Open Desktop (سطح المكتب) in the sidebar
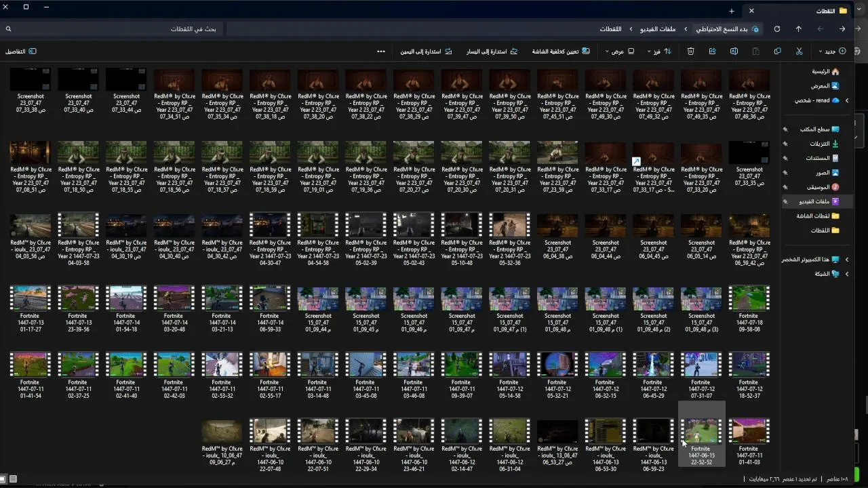The image size is (868, 488). pos(819,129)
